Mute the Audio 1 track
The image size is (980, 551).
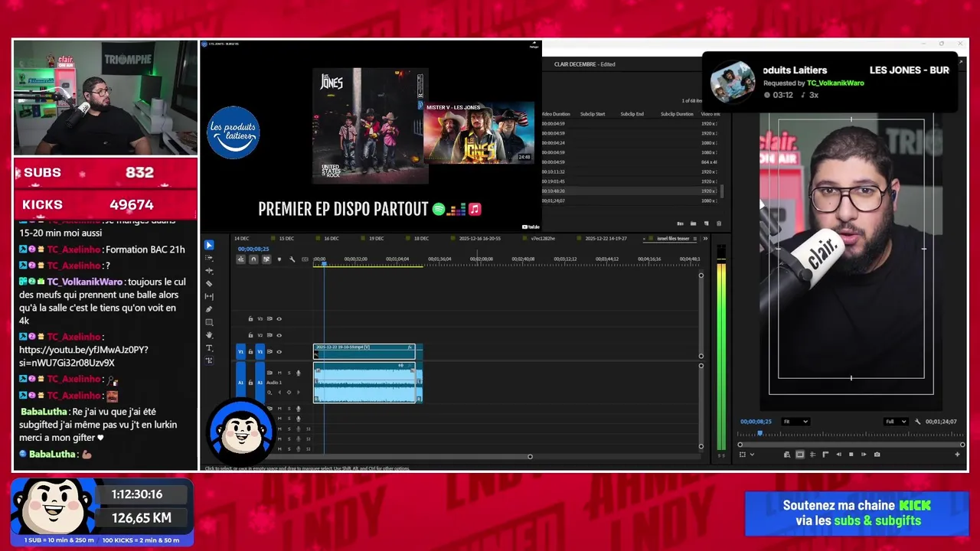pos(279,373)
